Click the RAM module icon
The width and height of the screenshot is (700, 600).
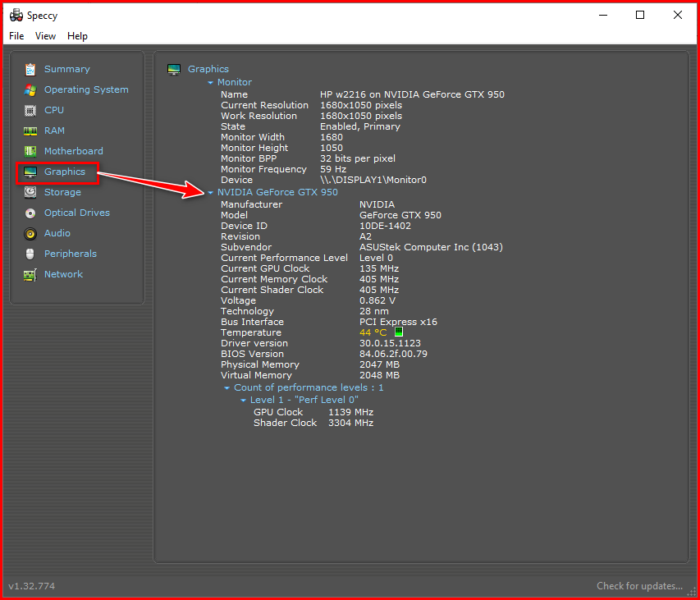[30, 131]
